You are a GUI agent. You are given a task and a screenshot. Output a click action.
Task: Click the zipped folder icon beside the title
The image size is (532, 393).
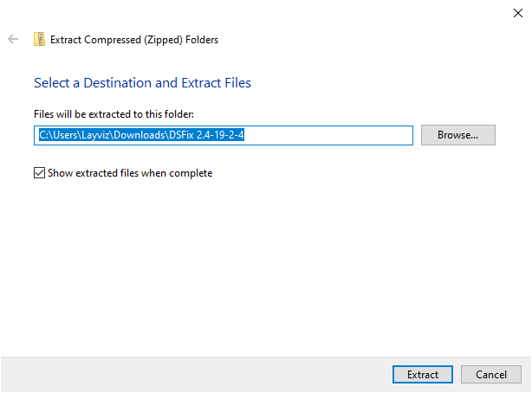click(39, 39)
